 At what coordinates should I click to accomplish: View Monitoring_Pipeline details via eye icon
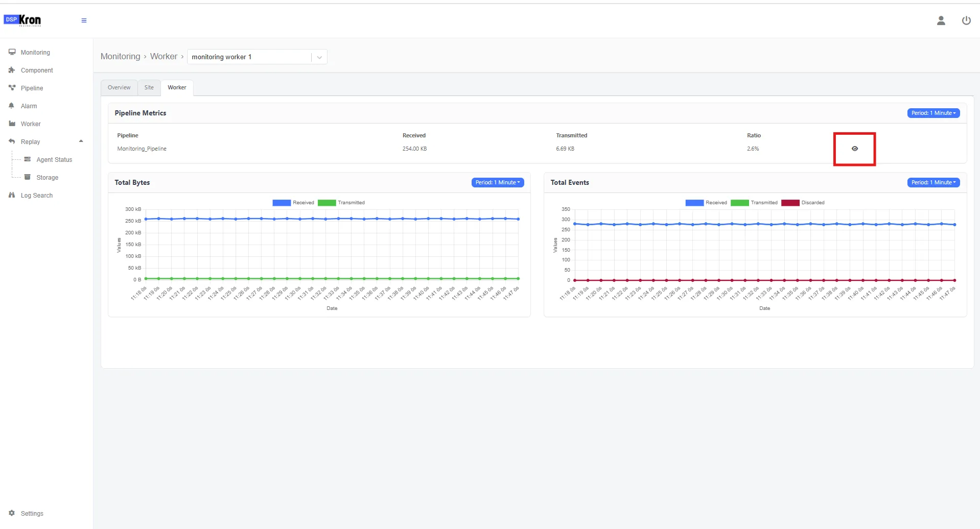(x=854, y=149)
